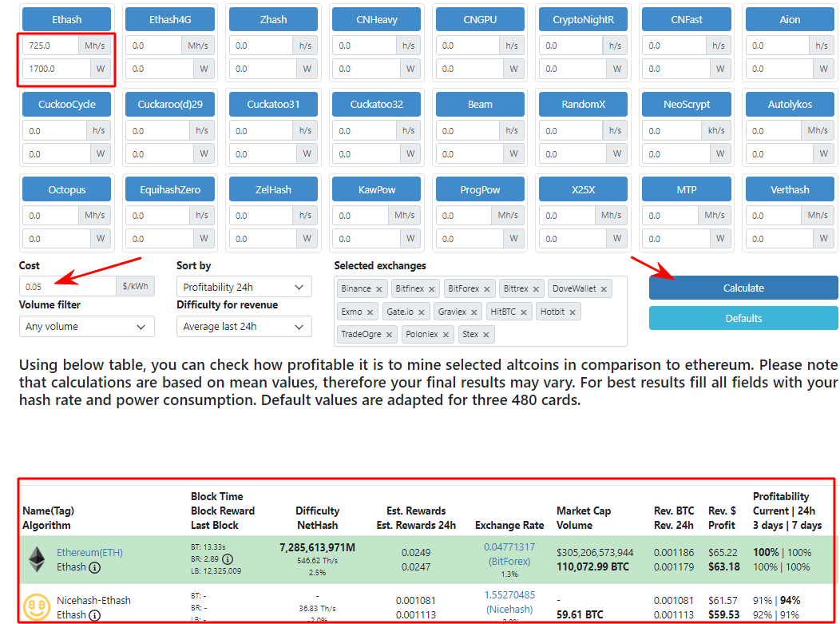Enable the Ethash4G algorithm
840x624 pixels.
(170, 19)
